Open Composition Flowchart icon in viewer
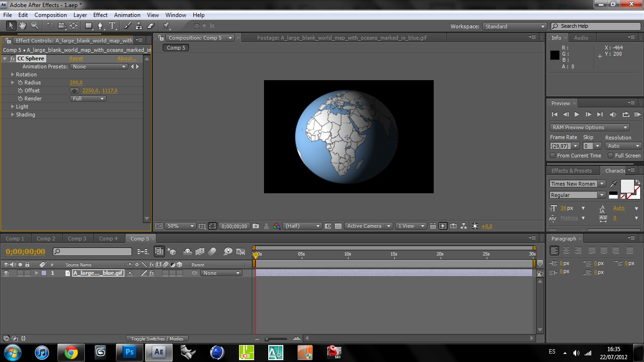The width and height of the screenshot is (644, 362). point(464,226)
